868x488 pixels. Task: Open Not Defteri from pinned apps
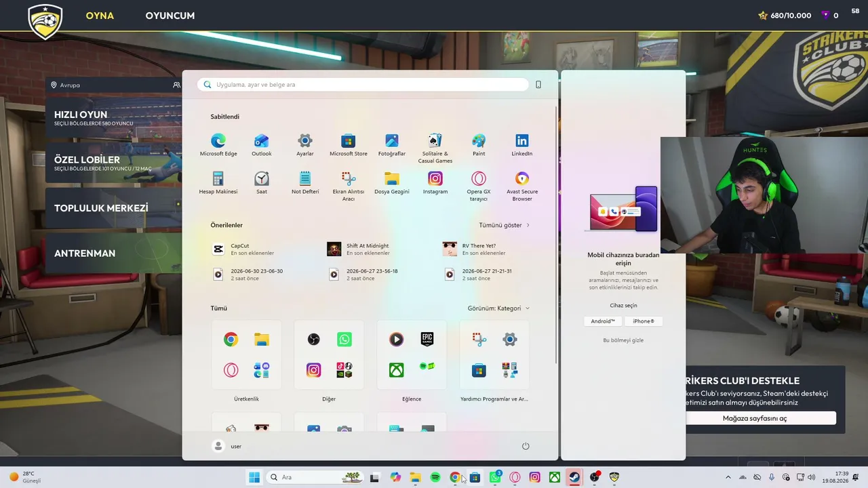[x=305, y=182]
